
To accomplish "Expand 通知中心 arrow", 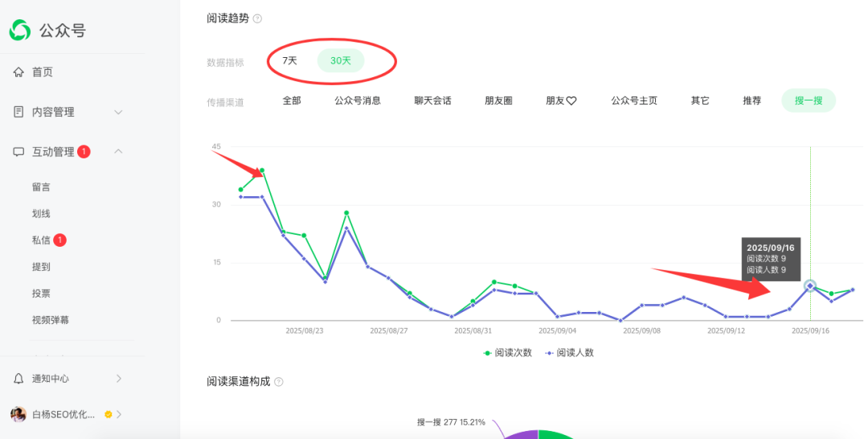I will coord(119,379).
